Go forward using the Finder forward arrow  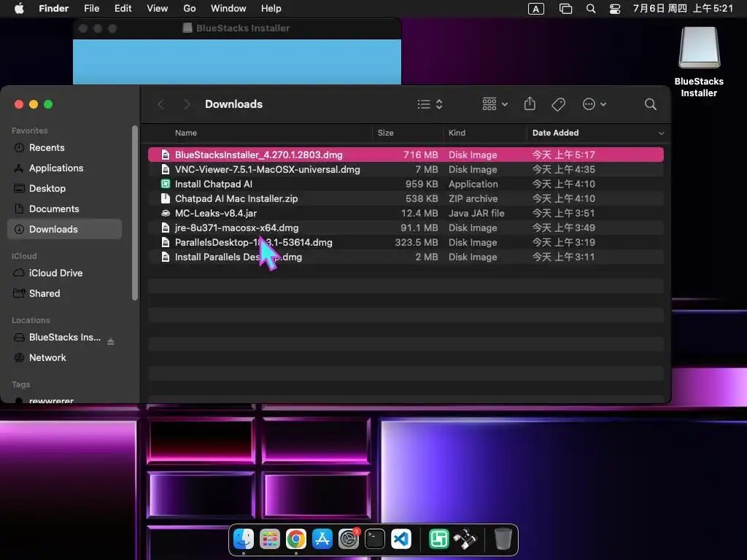pyautogui.click(x=187, y=104)
